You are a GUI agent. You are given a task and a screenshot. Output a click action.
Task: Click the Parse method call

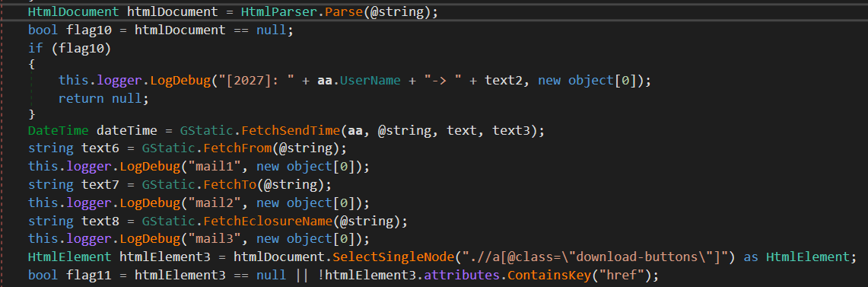click(345, 11)
